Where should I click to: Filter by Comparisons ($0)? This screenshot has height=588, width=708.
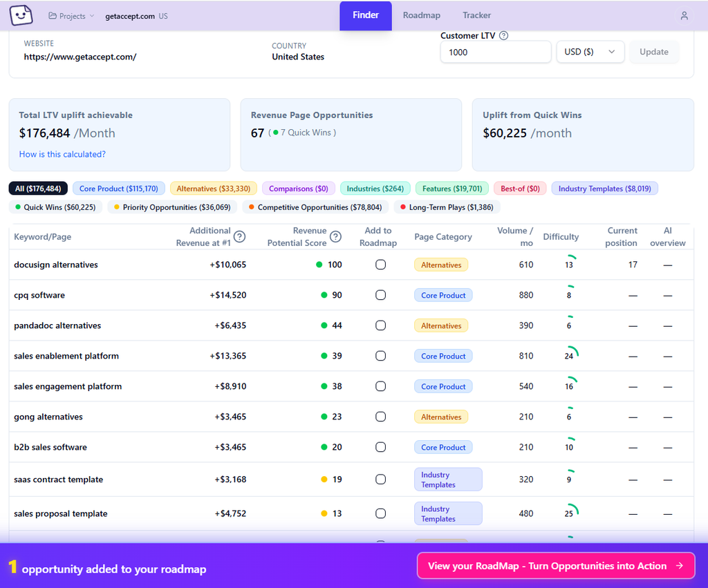(299, 189)
